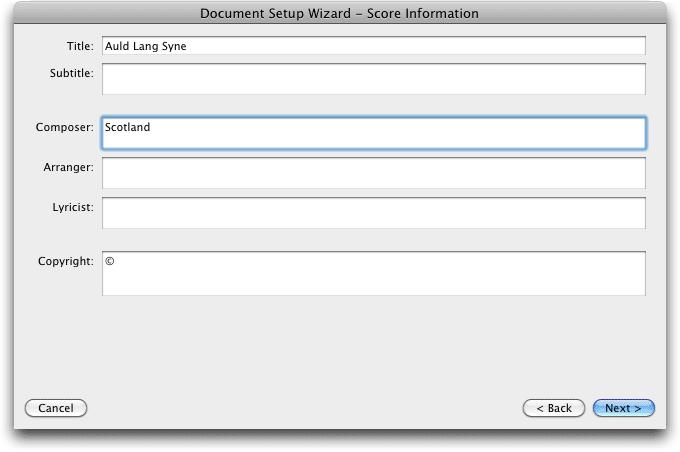
Task: Click the word Syne in the Title field
Action: click(x=174, y=46)
